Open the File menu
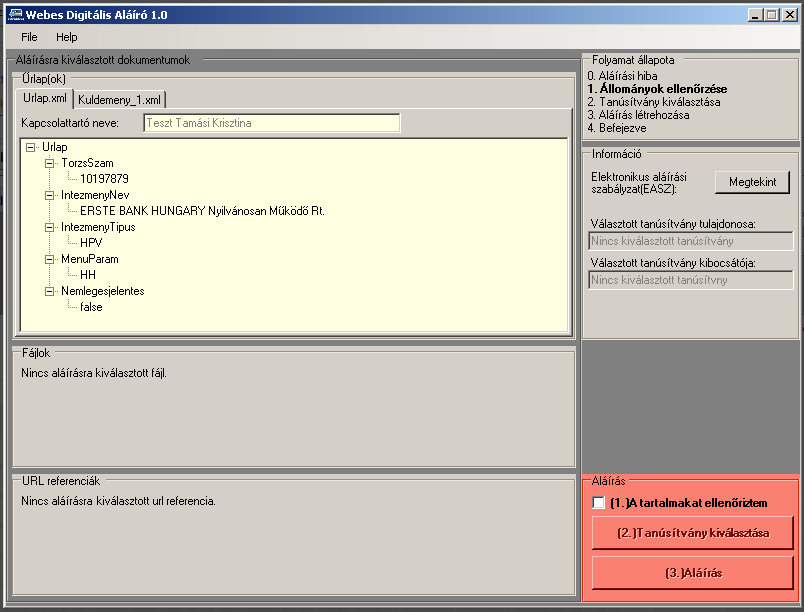Screen dimensions: 804x612 click(x=29, y=37)
